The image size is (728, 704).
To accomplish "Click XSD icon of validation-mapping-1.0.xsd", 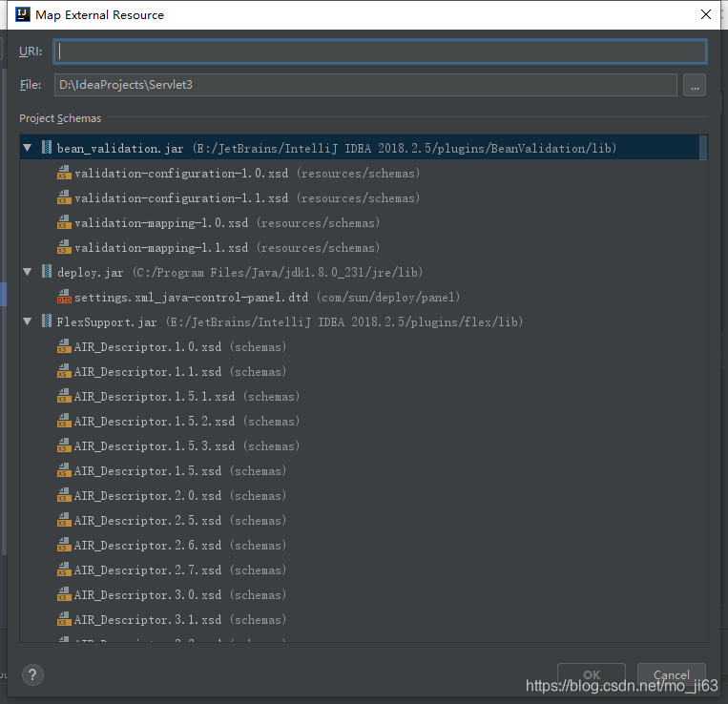I will pos(64,222).
